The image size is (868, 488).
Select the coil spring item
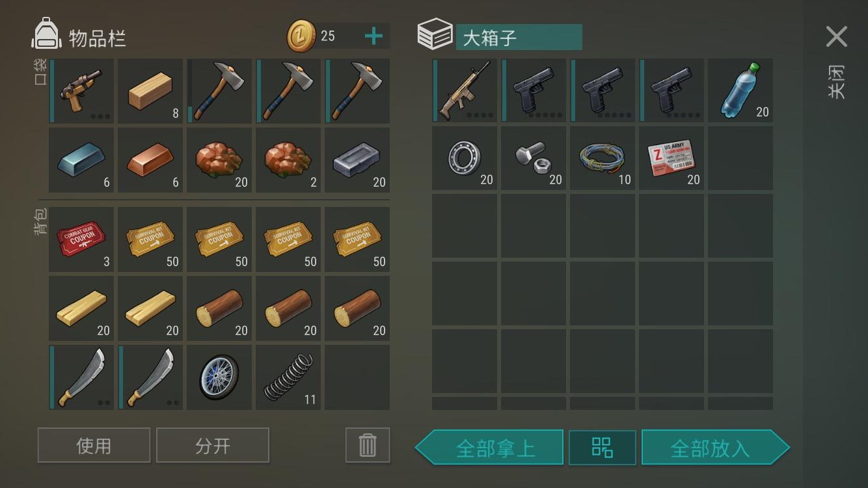point(288,377)
